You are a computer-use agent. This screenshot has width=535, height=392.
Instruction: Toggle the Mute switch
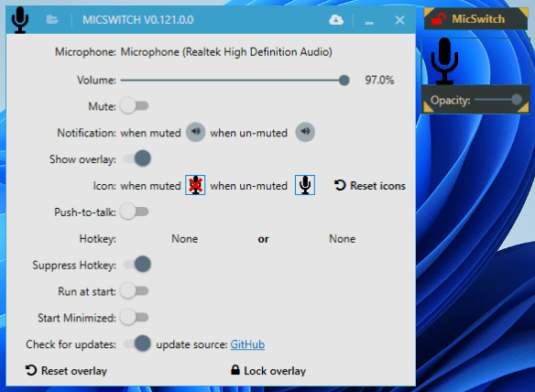[x=135, y=105]
